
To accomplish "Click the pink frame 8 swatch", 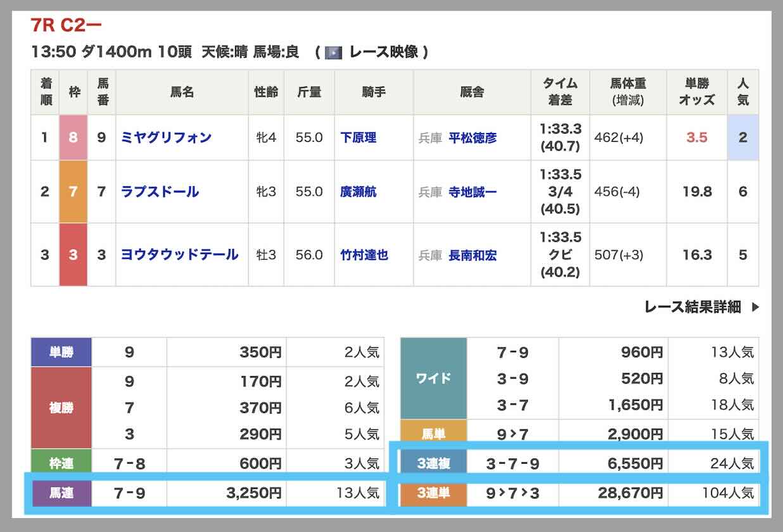I will tap(73, 137).
